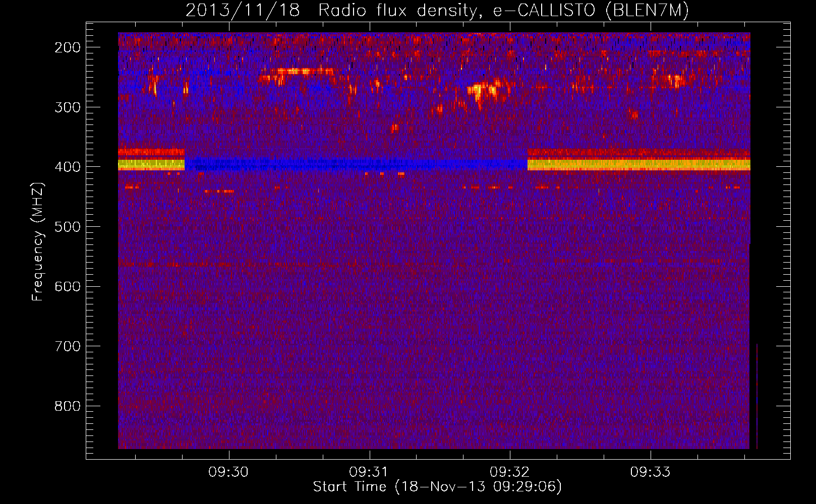
Task: Select the 300 frequency tick label
Action: pyautogui.click(x=68, y=107)
